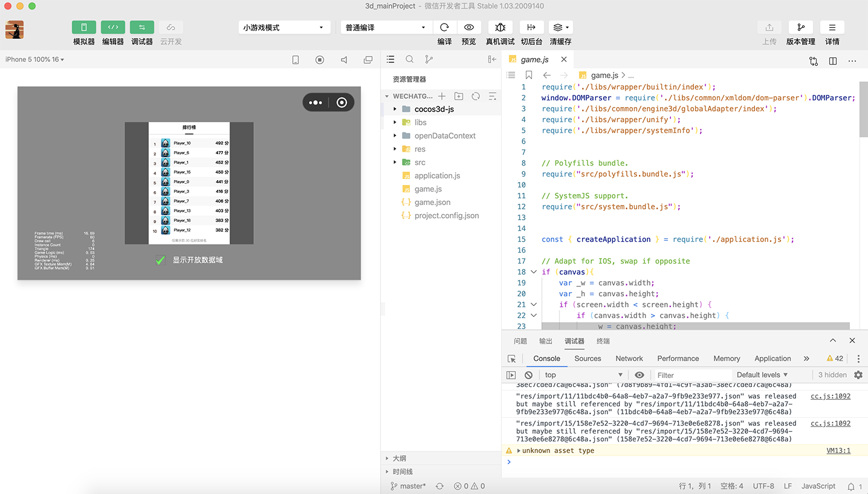Image resolution: width=868 pixels, height=494 pixels.
Task: Open the compile mode dropdown
Action: (386, 27)
